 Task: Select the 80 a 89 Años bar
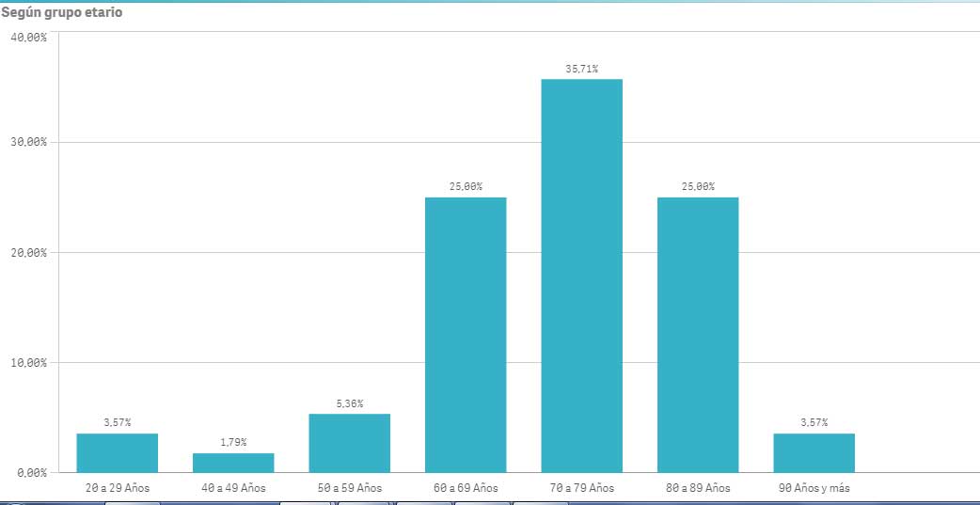point(698,334)
